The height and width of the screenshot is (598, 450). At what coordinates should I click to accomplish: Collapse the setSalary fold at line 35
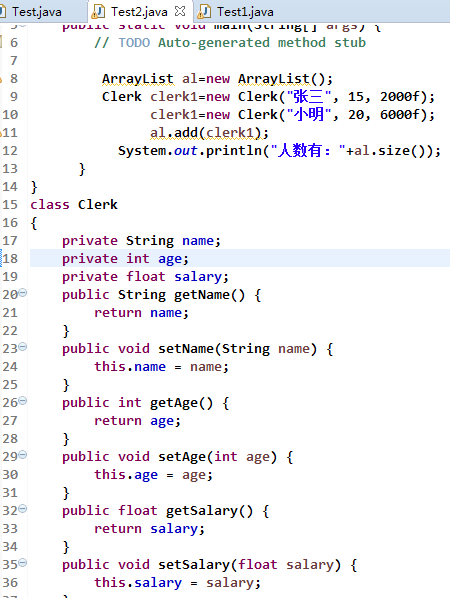click(23, 563)
